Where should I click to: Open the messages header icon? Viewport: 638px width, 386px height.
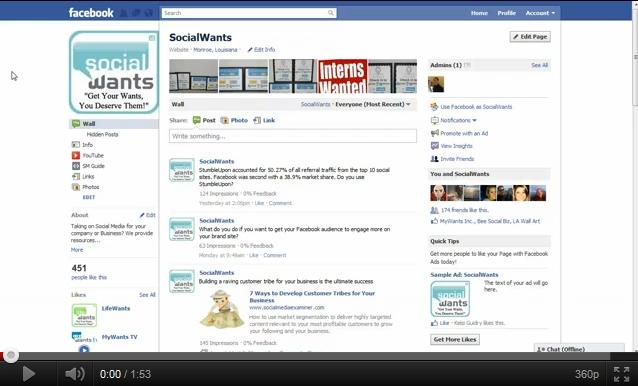point(136,13)
